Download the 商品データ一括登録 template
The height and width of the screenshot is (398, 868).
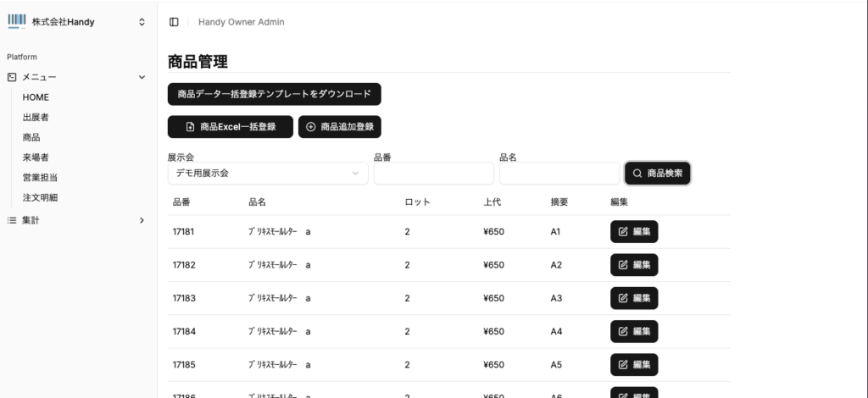coord(274,94)
